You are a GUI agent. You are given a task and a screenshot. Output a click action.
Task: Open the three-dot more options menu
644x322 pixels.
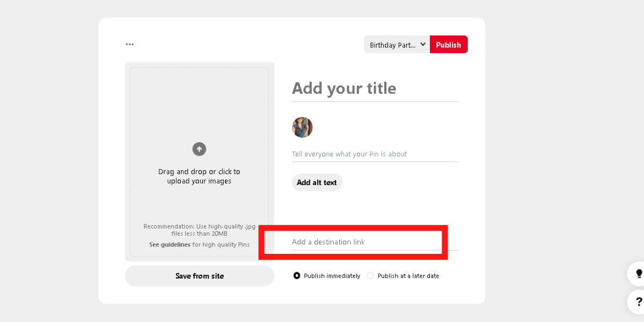pos(130,45)
